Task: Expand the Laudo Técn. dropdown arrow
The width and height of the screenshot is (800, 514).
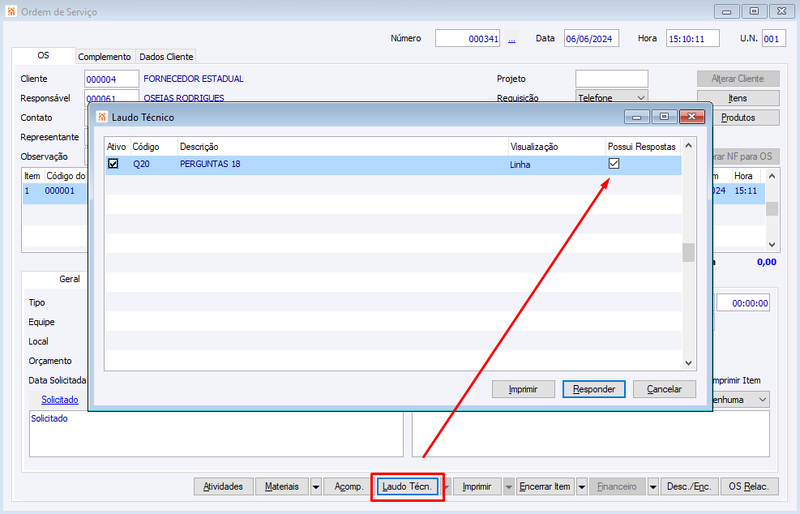Action: [446, 487]
